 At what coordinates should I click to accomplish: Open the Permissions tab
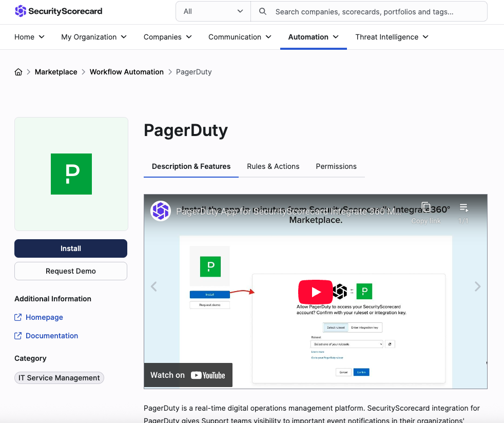pyautogui.click(x=336, y=166)
